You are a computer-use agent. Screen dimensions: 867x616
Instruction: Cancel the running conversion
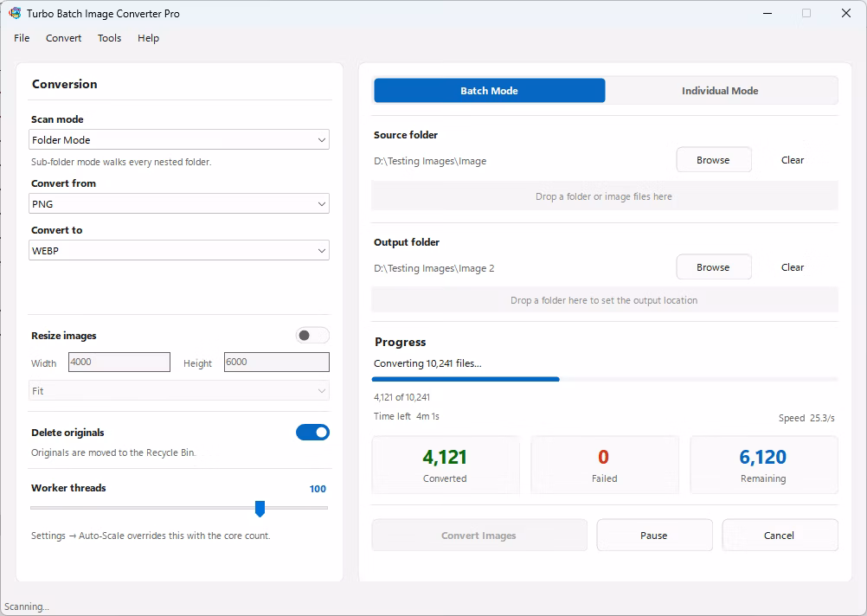pyautogui.click(x=780, y=536)
